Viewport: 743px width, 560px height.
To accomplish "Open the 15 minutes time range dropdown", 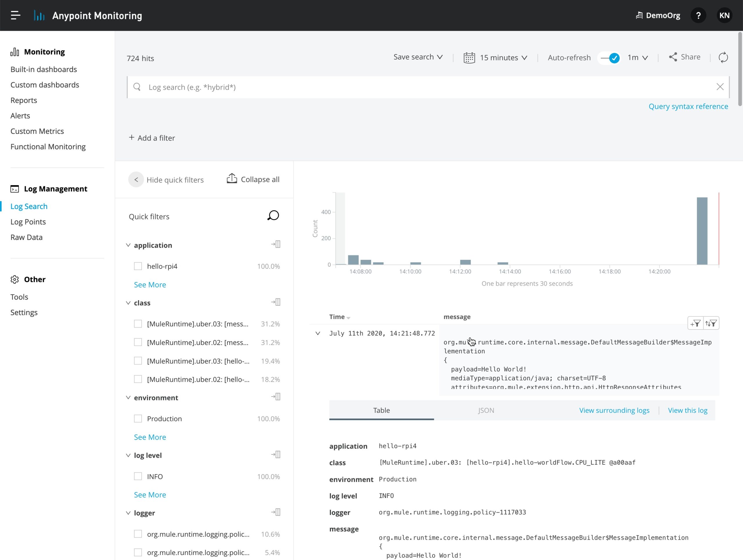I will (x=503, y=57).
